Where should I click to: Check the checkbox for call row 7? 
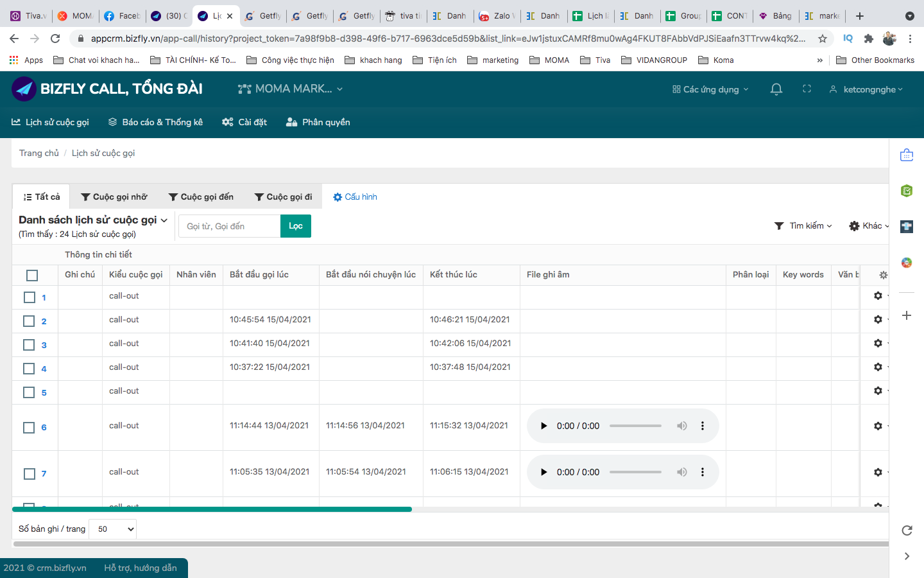pos(28,473)
